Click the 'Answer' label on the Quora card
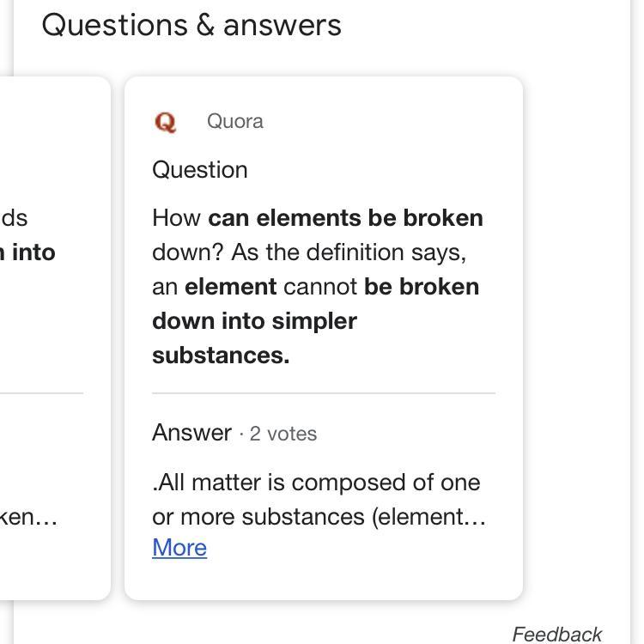This screenshot has height=644, width=644. [191, 433]
